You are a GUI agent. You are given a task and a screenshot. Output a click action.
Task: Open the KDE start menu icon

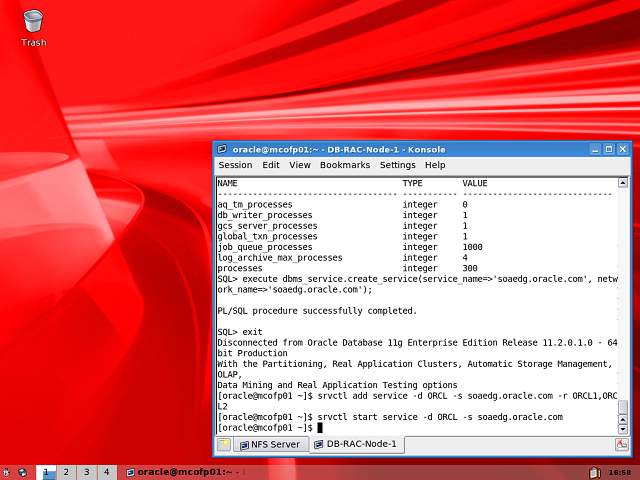pyautogui.click(x=7, y=472)
